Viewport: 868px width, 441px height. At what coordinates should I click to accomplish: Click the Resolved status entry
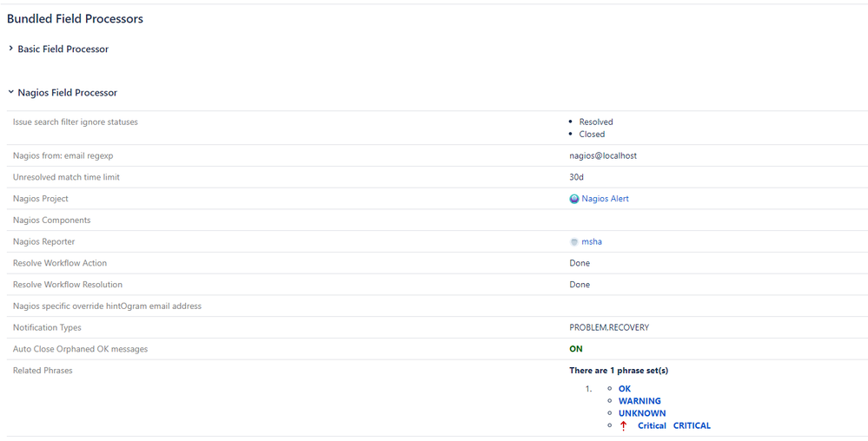tap(596, 122)
